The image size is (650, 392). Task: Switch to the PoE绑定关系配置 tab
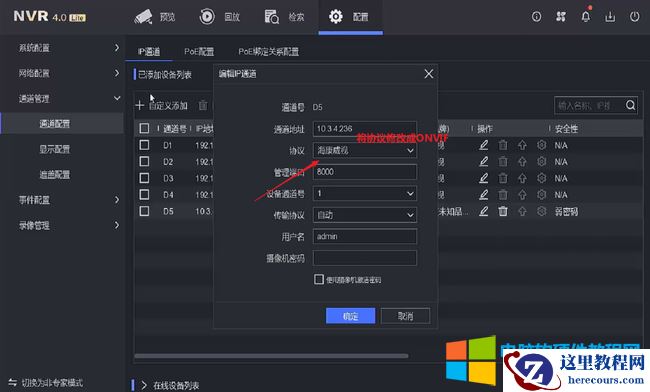[x=269, y=52]
